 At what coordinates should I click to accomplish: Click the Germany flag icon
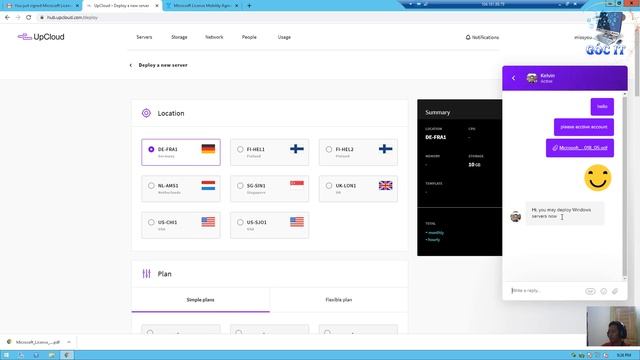tap(208, 149)
